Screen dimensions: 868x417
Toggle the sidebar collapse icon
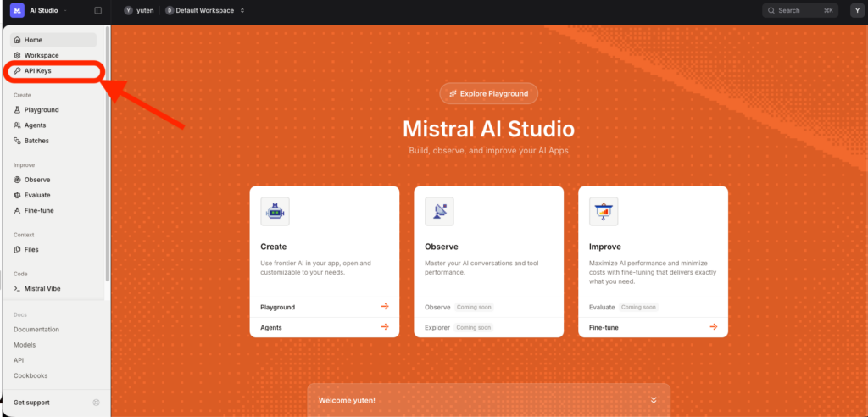coord(98,10)
